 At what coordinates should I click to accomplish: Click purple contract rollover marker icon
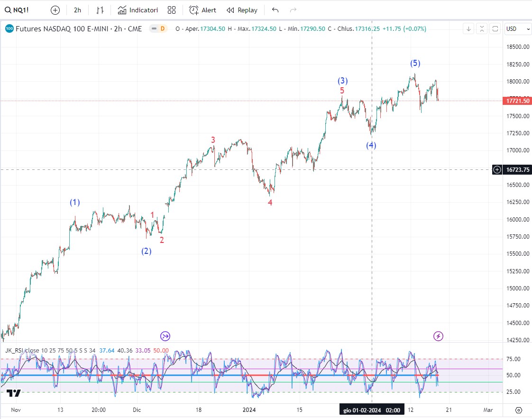click(165, 336)
